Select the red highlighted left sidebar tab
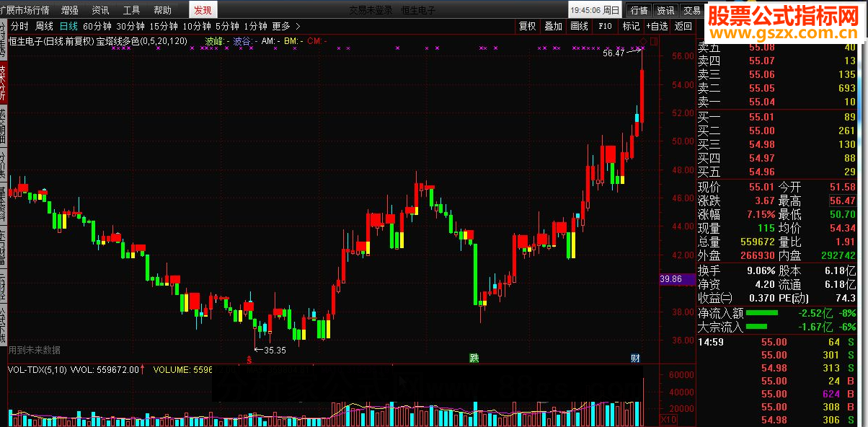This screenshot has width=868, height=427. coord(3,82)
